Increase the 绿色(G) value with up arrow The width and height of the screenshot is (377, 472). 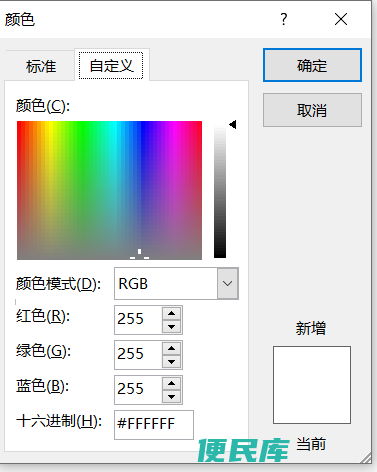pos(171,348)
